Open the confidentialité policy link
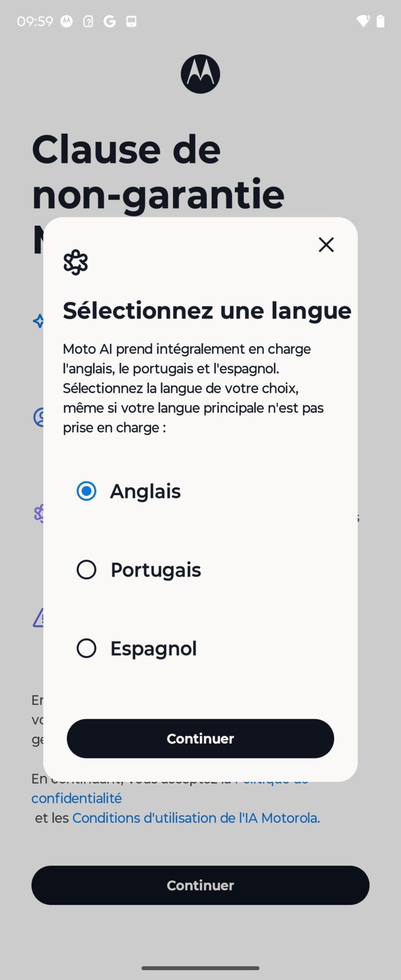 77,798
